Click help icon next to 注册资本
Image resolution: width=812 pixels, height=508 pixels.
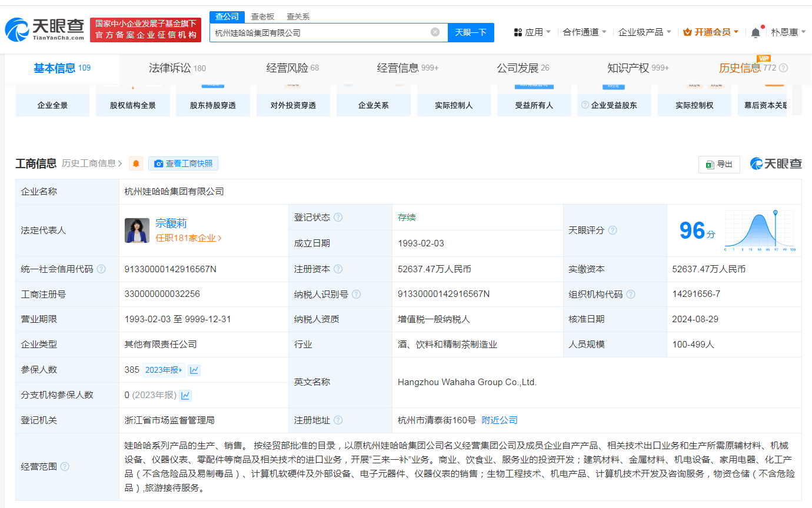(x=338, y=269)
